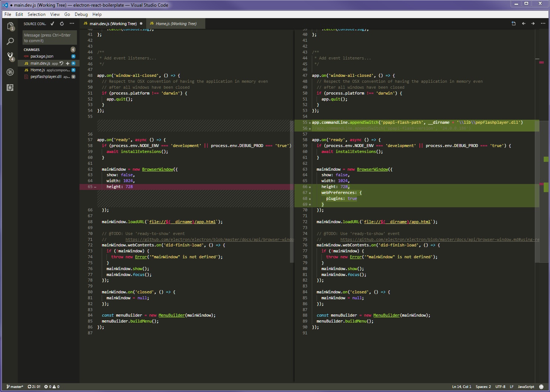Click Ln 14, Col 1 cursor position
This screenshot has width=550, height=392.
tap(462, 387)
